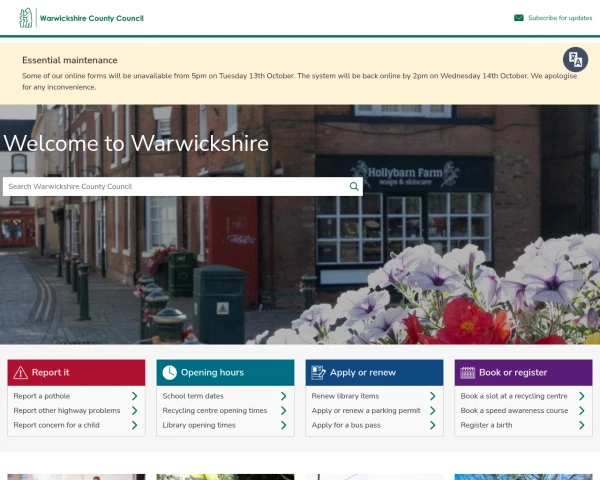The width and height of the screenshot is (600, 480).
Task: Open the Book or register heading
Action: 513,372
